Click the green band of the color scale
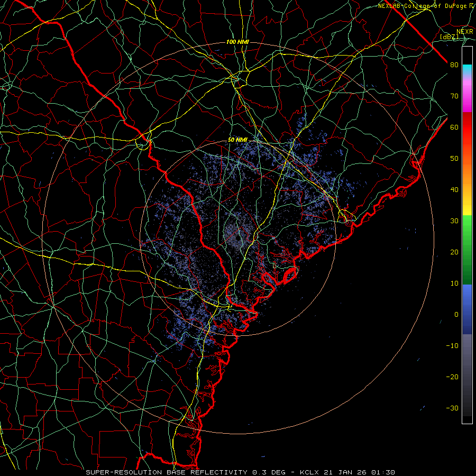The image size is (476, 476). pyautogui.click(x=467, y=250)
